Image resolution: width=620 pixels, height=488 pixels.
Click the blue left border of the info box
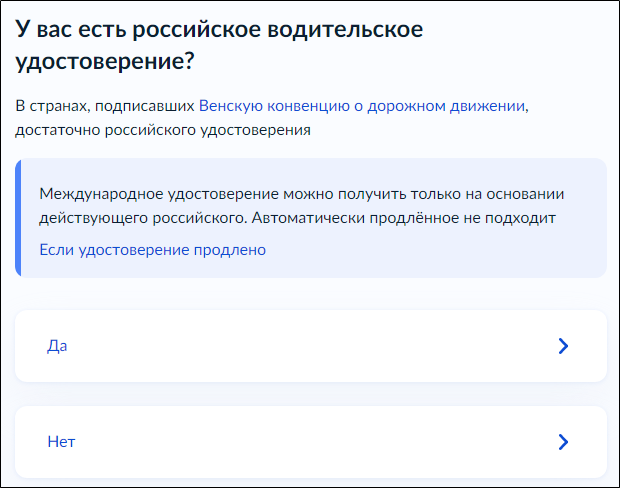click(18, 217)
